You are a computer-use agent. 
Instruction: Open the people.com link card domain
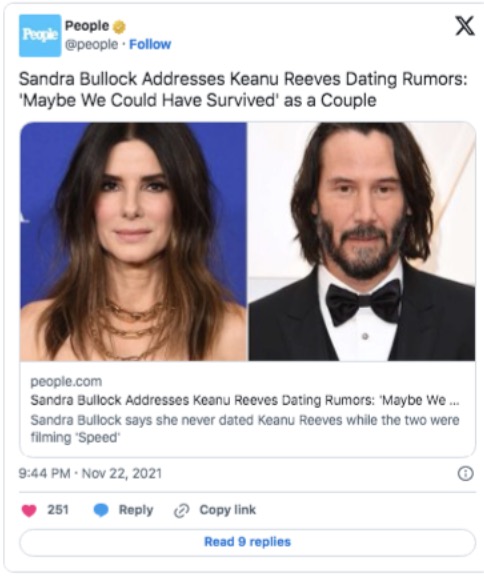(x=66, y=381)
